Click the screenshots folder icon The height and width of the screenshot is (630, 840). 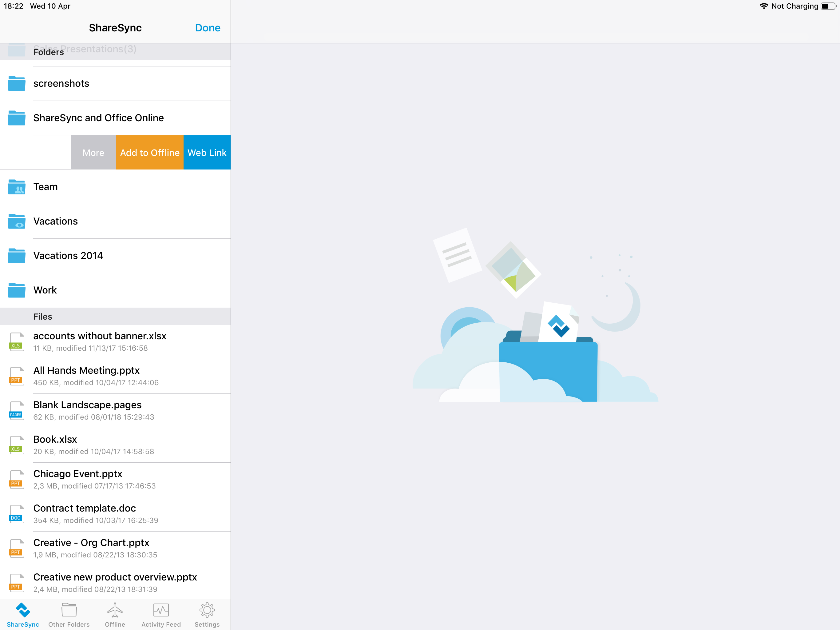[16, 83]
